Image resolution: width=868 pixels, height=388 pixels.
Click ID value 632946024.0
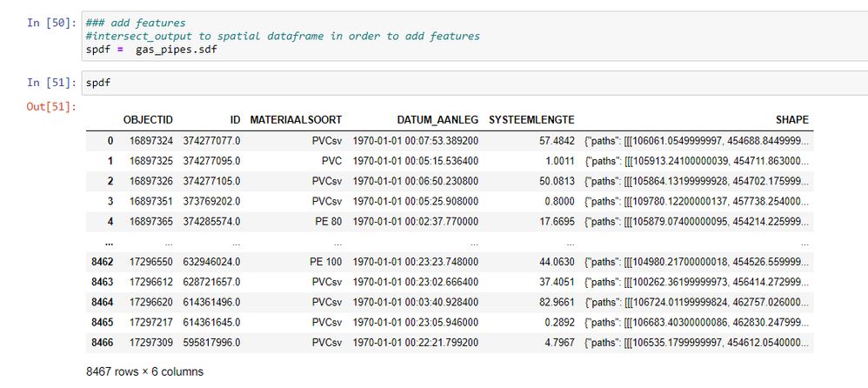(212, 261)
